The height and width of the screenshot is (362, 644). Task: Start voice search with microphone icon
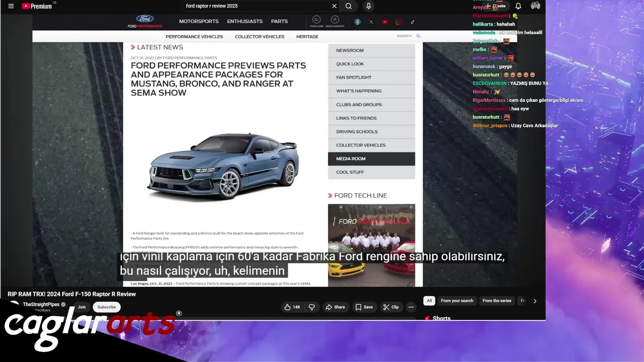(x=369, y=6)
